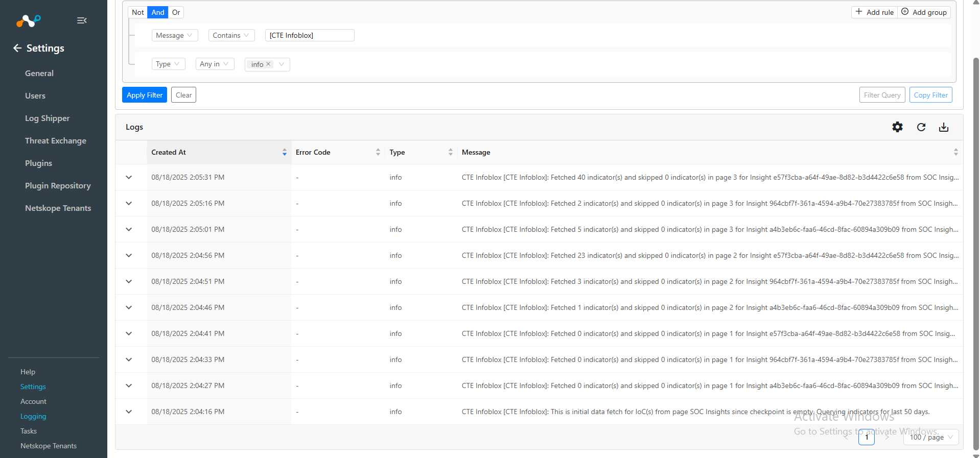The image size is (980, 458).
Task: Click the Message filter text input
Action: 310,35
